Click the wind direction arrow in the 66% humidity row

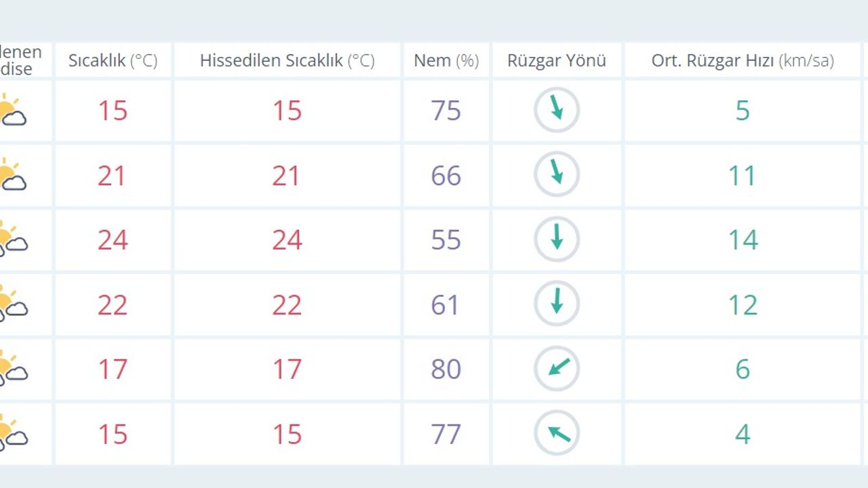click(557, 175)
